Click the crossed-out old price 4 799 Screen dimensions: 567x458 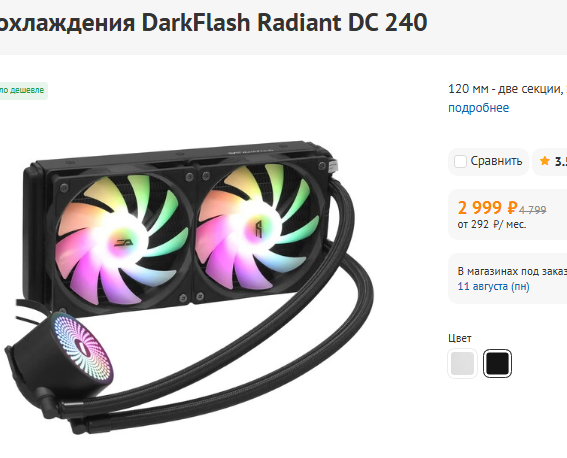point(533,210)
